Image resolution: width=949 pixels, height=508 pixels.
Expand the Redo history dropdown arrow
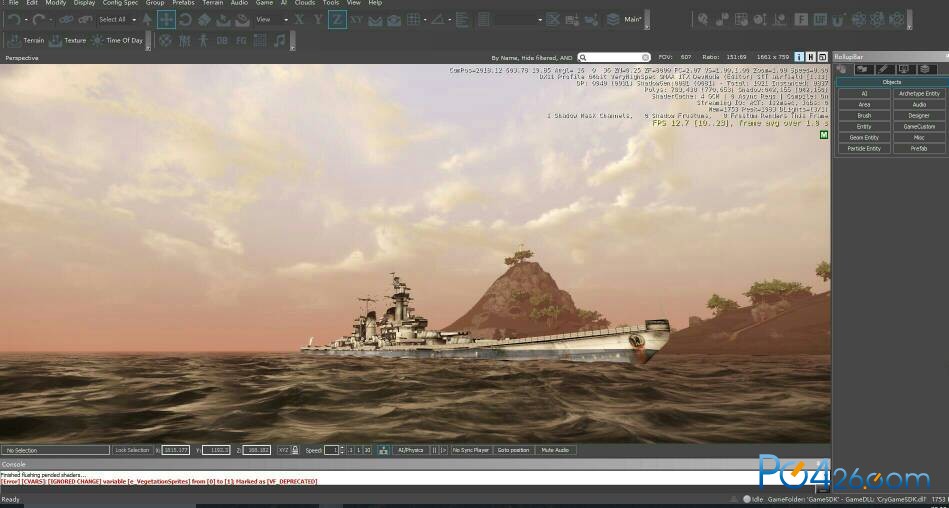point(51,20)
